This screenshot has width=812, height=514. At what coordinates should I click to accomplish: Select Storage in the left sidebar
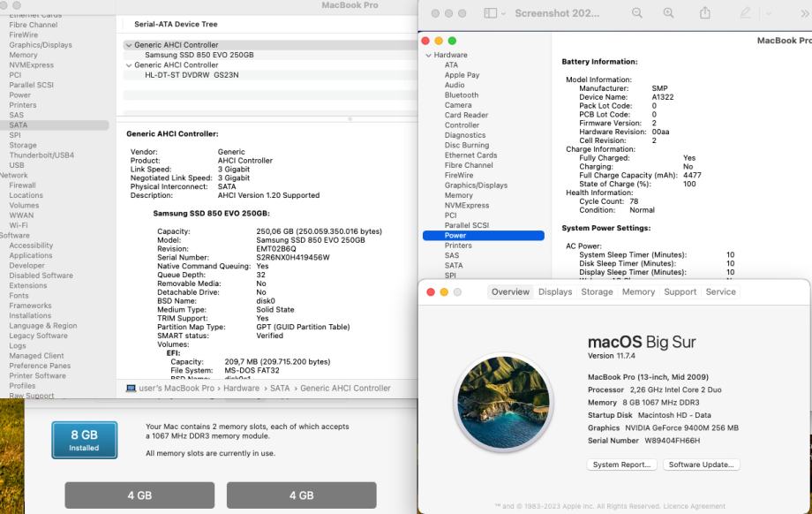pos(23,146)
